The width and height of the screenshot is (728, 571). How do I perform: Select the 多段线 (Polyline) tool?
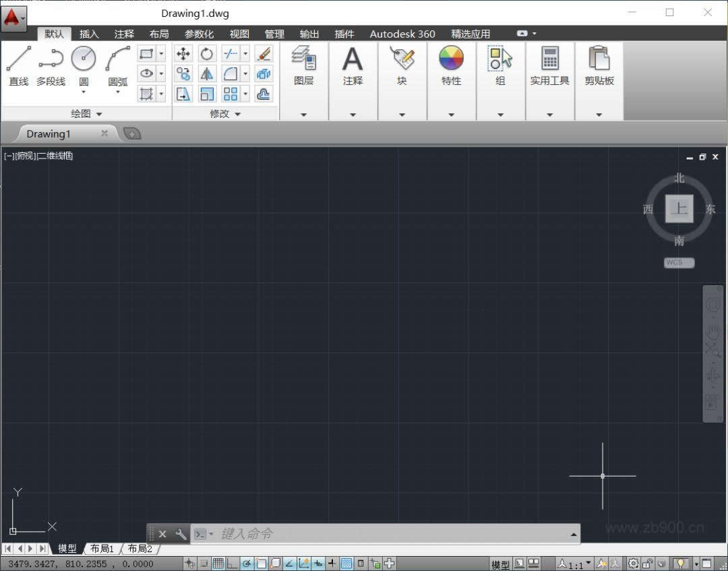click(x=51, y=64)
